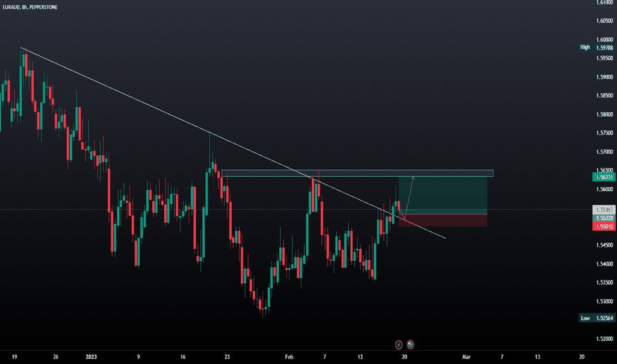Click the 26 date label on time axis
This screenshot has height=364, width=617.
(x=56, y=357)
